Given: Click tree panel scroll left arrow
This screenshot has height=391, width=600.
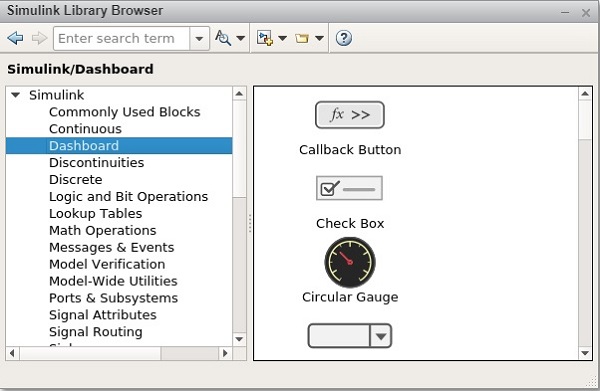Looking at the screenshot, I should click(12, 353).
